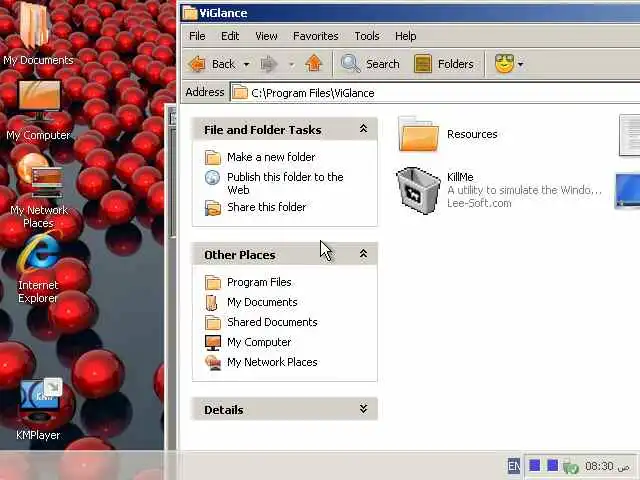Viewport: 640px width, 480px height.
Task: Click the My Network Places icon in Other Places
Action: [213, 362]
